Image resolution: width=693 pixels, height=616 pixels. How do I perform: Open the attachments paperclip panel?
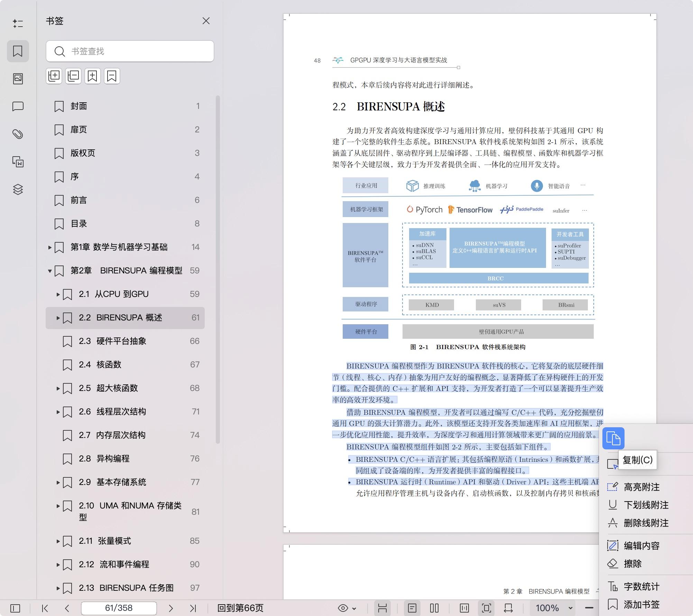[18, 134]
